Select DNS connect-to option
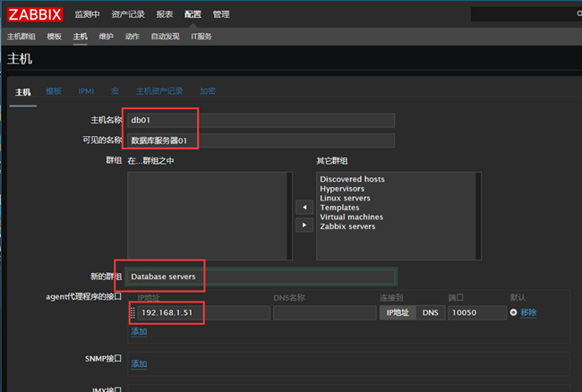The height and width of the screenshot is (392, 582). pyautogui.click(x=430, y=312)
